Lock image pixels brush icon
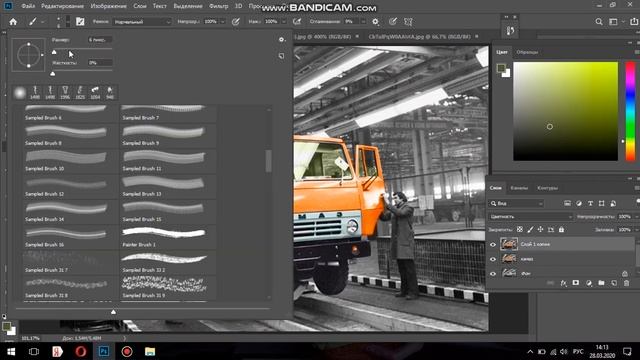 [x=530, y=229]
